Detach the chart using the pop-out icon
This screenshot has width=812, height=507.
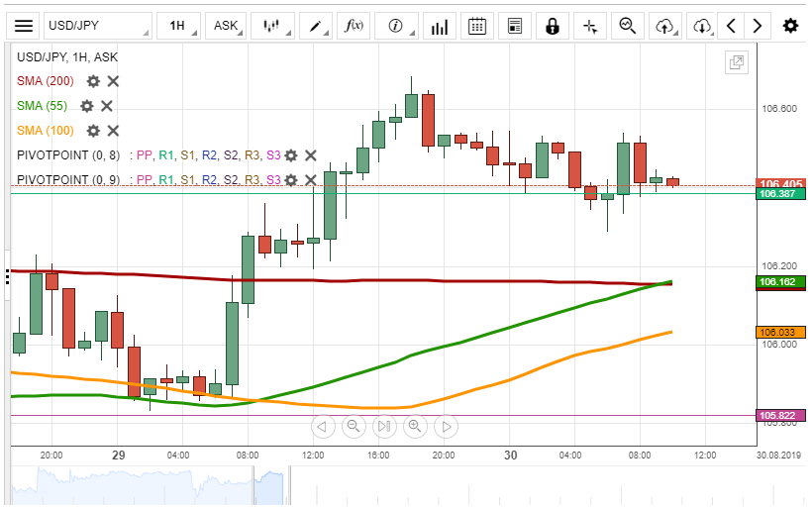[x=736, y=63]
